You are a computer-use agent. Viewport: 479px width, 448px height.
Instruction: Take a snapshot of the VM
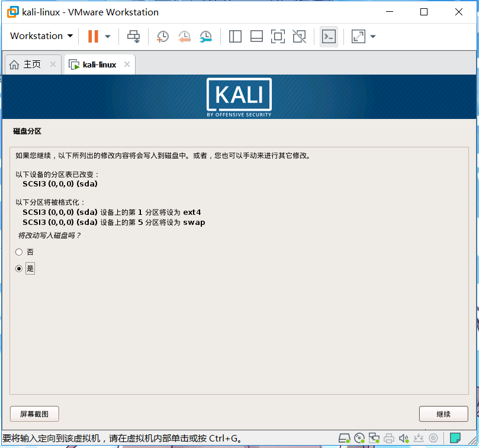(x=162, y=36)
